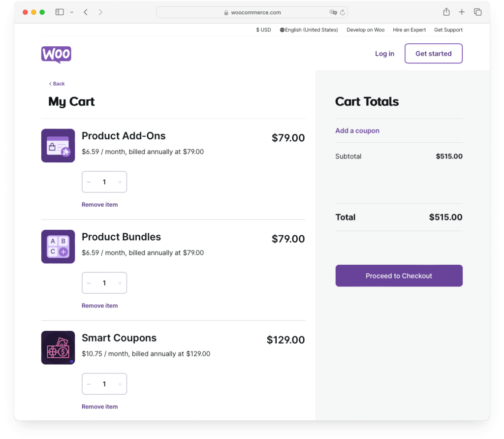Decrease Product Bundles quantity with minus
The image size is (504, 439).
click(x=89, y=283)
